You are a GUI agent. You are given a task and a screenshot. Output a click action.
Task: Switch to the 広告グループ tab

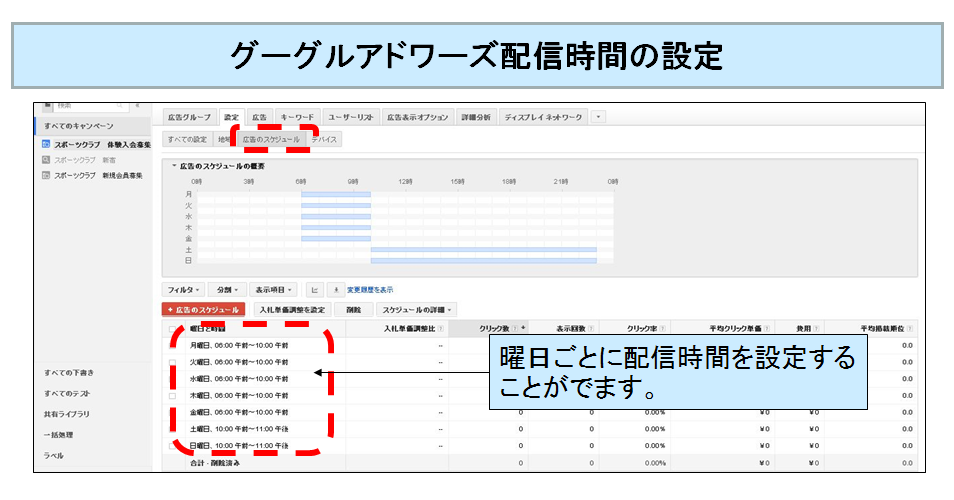coord(189,117)
